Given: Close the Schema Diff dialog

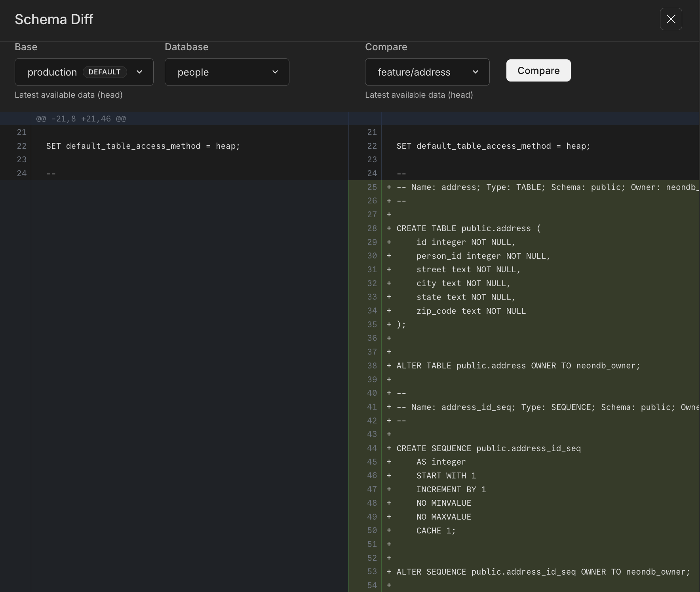Looking at the screenshot, I should [671, 19].
